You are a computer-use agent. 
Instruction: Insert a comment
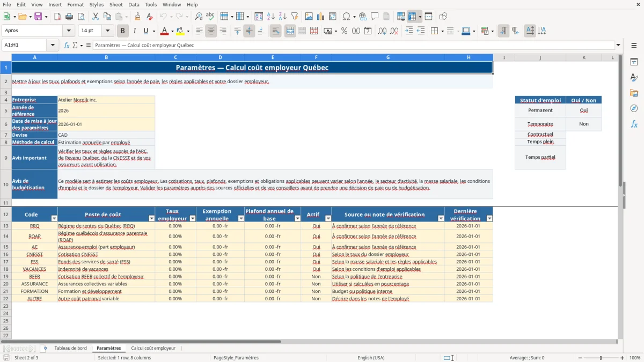click(375, 17)
